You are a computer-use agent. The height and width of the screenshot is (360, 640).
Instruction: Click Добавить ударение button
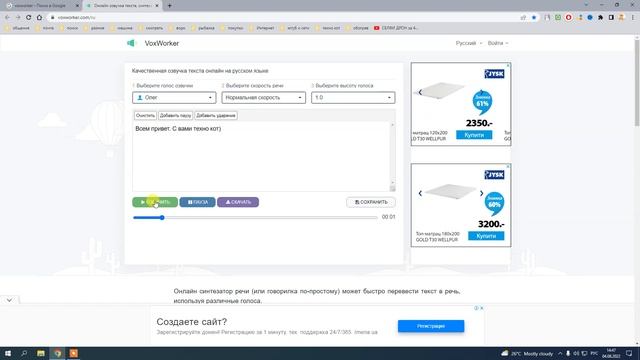point(216,116)
